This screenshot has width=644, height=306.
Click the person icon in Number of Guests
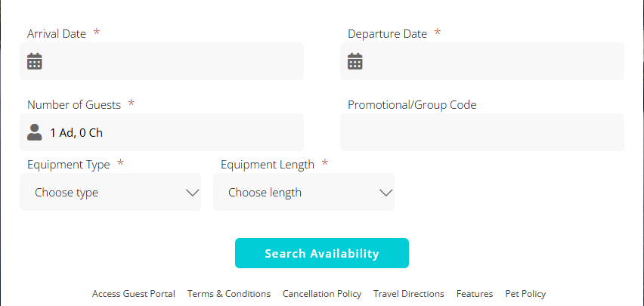(35, 132)
